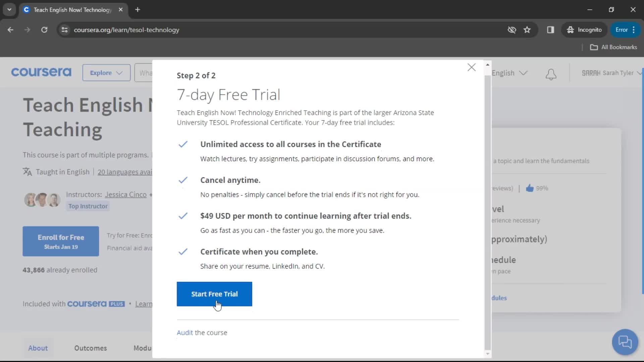Open the All Bookmarks folder

614,47
